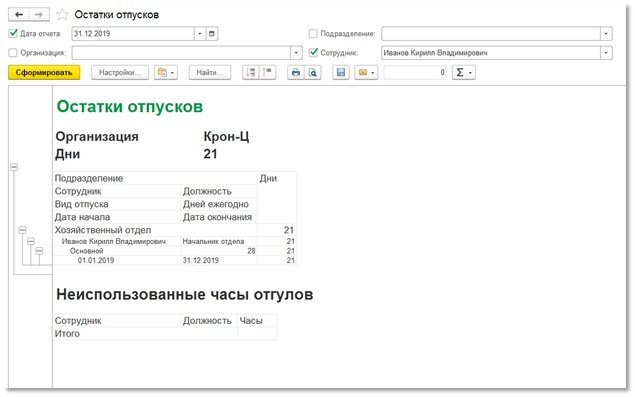Uncheck the Сотрудник checkbox

313,52
